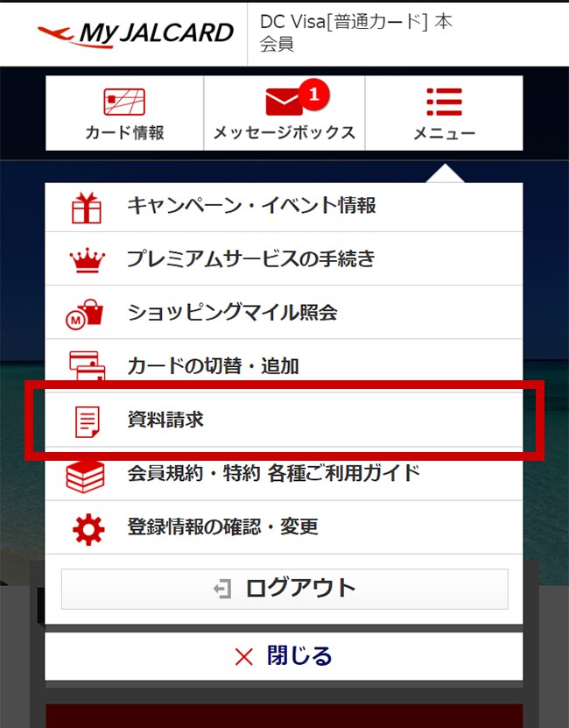Close the menu with 閉じる

(x=284, y=656)
